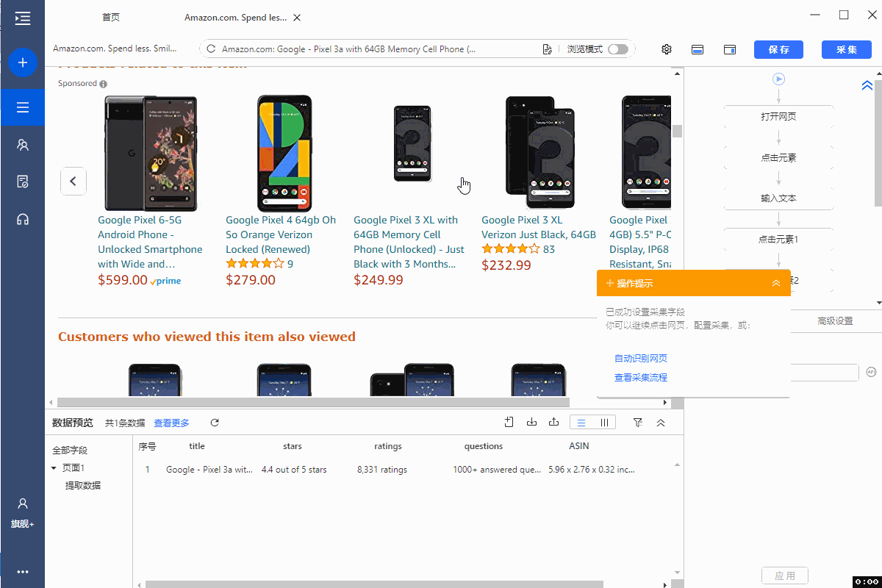The width and height of the screenshot is (882, 588).
Task: Select 全部字段 in field tree
Action: 70,451
